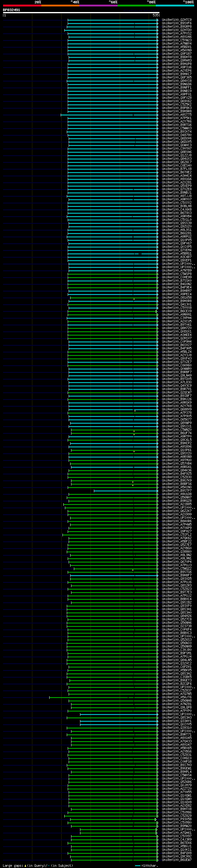Click UniRef100_Q39310 label

176,728
